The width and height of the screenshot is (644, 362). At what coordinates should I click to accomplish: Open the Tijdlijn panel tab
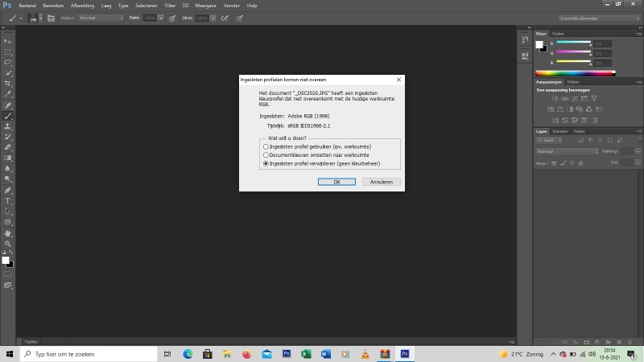tap(31, 341)
